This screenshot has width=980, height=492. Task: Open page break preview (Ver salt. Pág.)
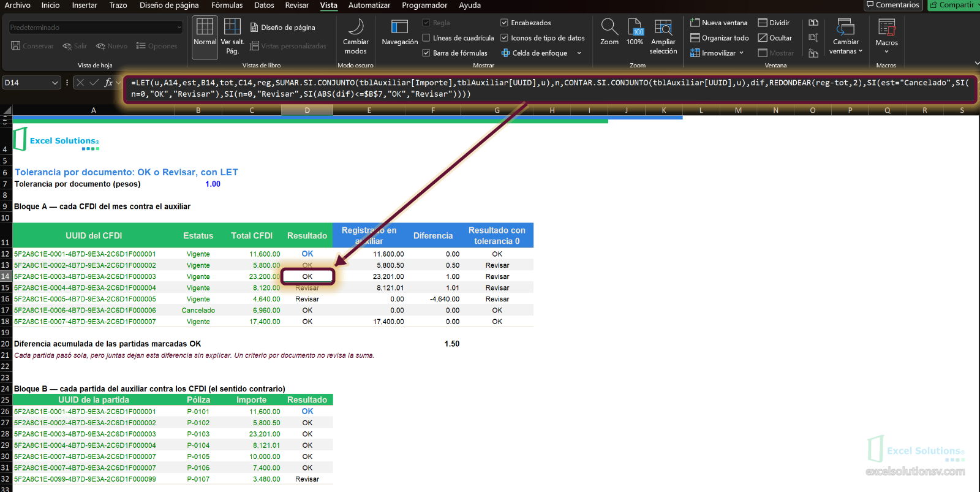point(232,36)
